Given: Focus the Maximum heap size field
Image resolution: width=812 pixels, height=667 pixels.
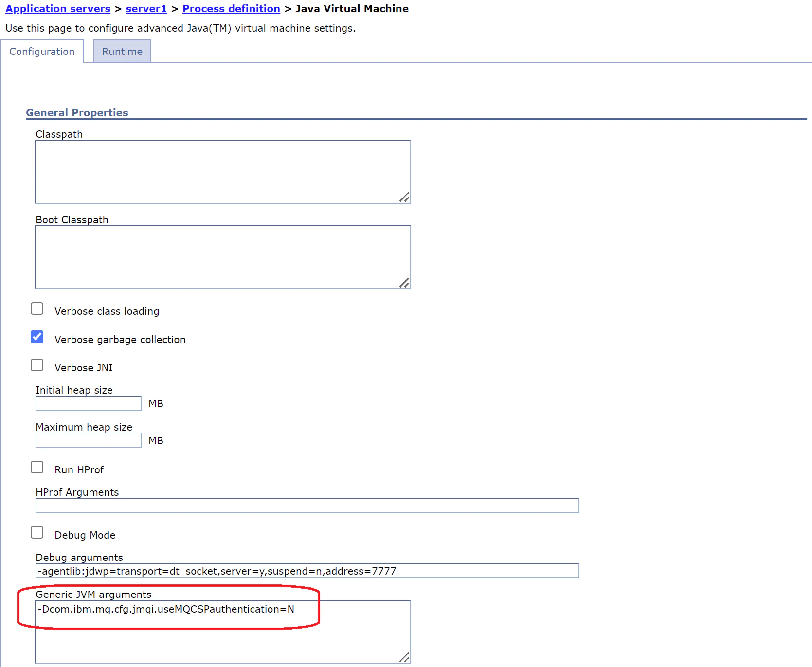Looking at the screenshot, I should [89, 440].
